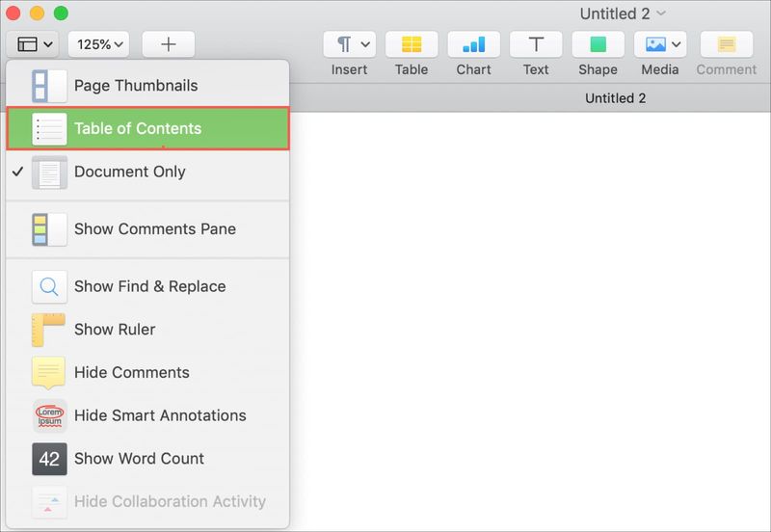Click the Comment toolbar icon
Viewport: 771px width, 532px height.
point(727,44)
